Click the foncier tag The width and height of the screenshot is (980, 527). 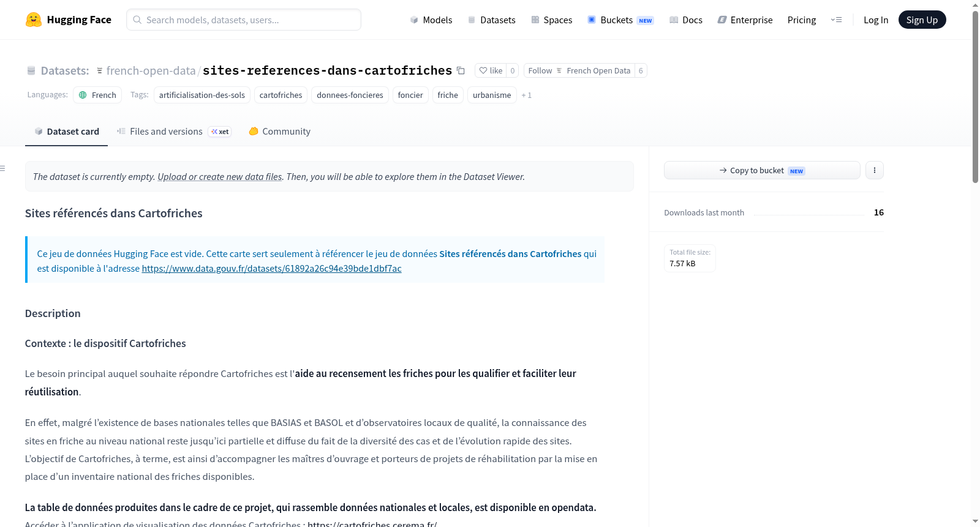[x=410, y=95]
